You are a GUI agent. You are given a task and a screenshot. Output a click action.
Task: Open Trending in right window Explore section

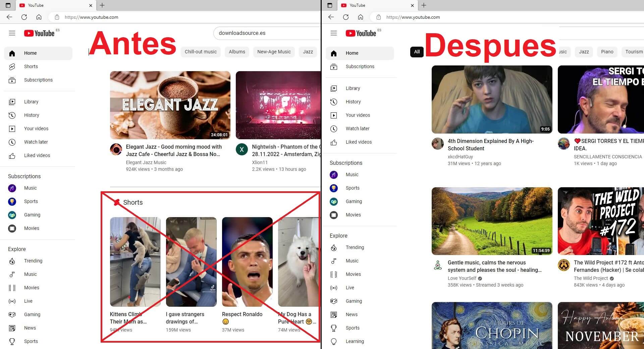[360, 247]
